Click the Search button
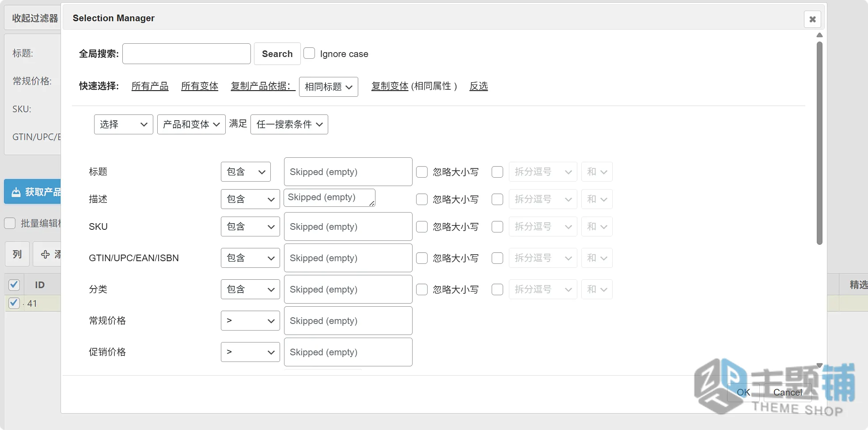Screen dimensions: 868x430 (x=277, y=53)
